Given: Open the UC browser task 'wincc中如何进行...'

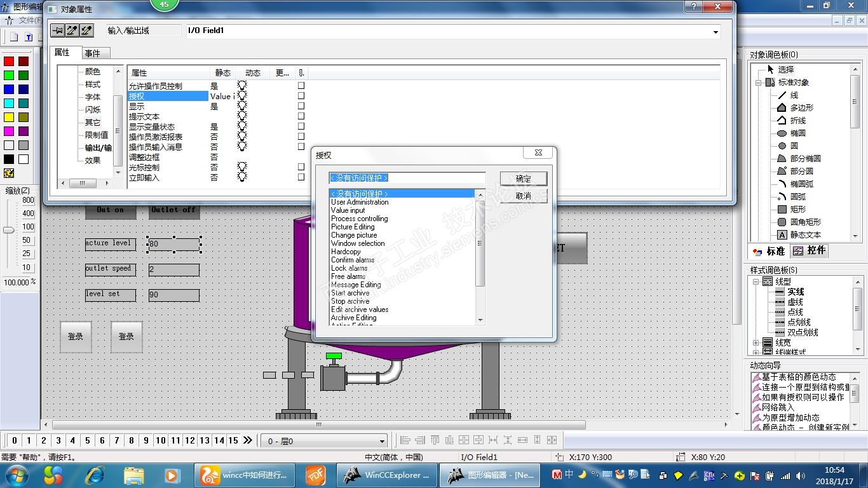Looking at the screenshot, I should pyautogui.click(x=244, y=475).
